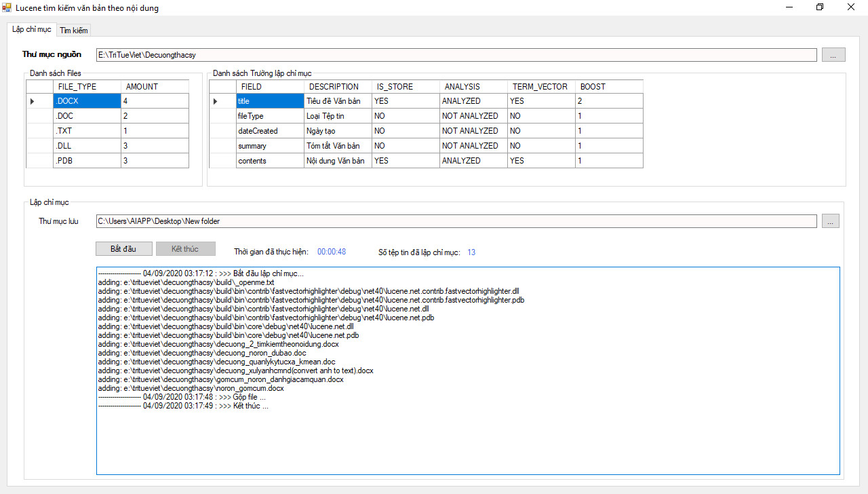Viewport: 868px width, 494px height.
Task: Click the ANALYSIS cell in the title row
Action: click(x=474, y=101)
